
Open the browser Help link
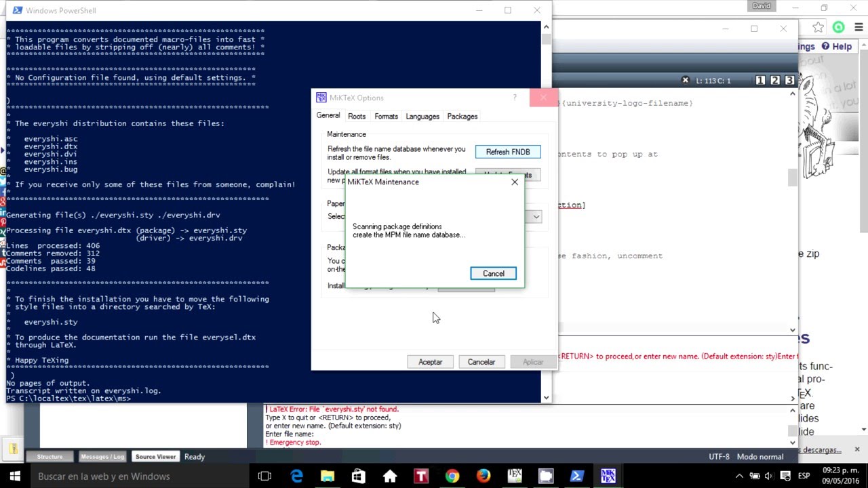[837, 47]
